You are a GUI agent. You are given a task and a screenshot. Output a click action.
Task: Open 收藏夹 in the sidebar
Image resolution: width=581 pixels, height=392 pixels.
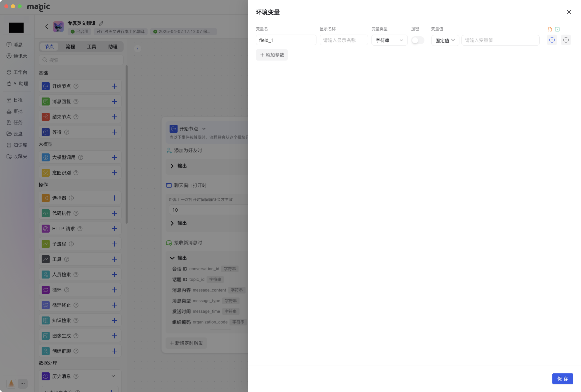[17, 156]
